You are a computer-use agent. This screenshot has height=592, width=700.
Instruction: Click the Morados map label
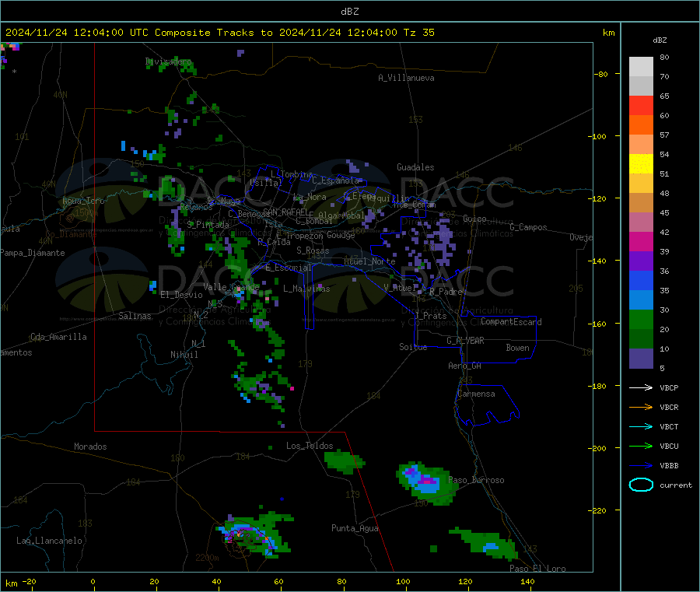point(90,447)
